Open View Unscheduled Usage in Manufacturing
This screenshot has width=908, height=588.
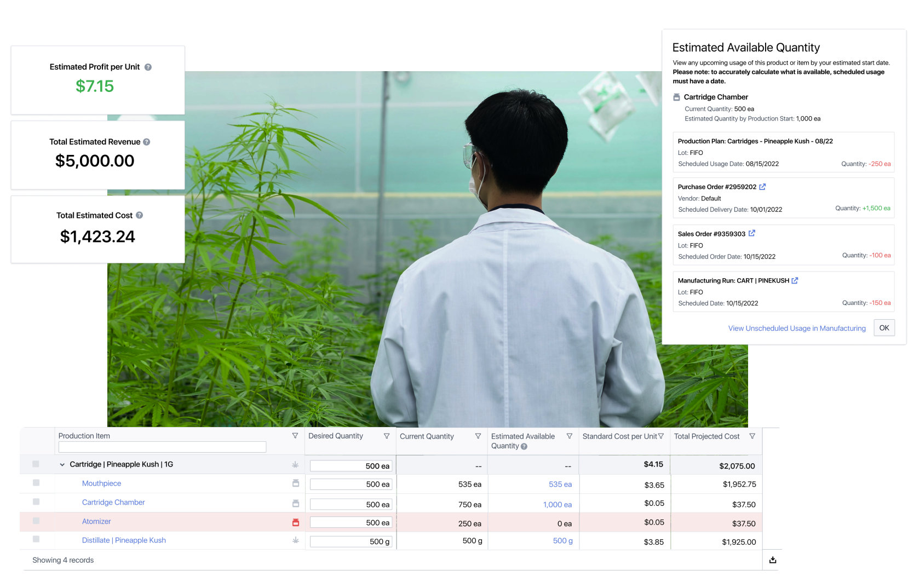pos(797,328)
